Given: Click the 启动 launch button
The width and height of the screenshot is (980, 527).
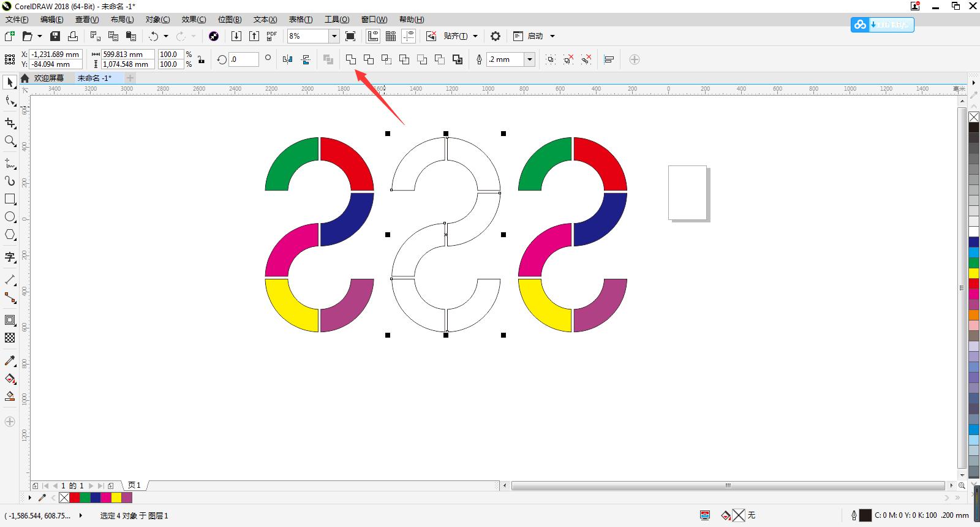Looking at the screenshot, I should click(535, 36).
